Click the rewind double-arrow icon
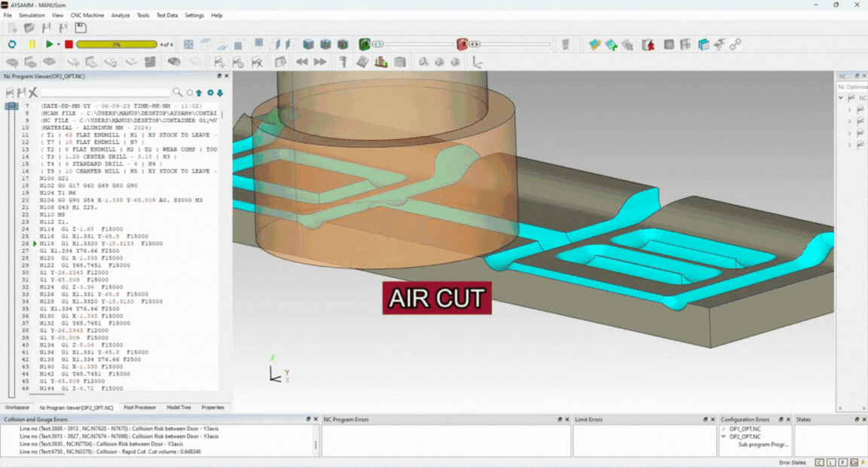This screenshot has width=868, height=468. (x=301, y=62)
